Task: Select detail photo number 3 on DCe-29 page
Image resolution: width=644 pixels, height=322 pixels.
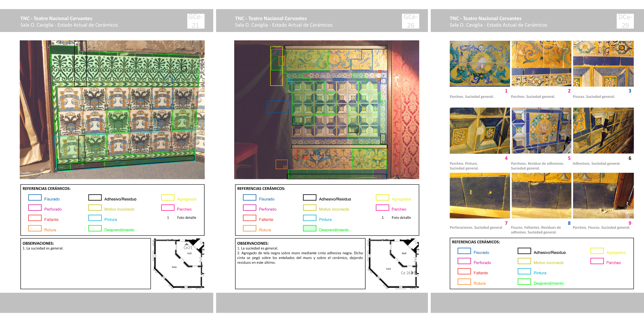Action: coord(603,64)
